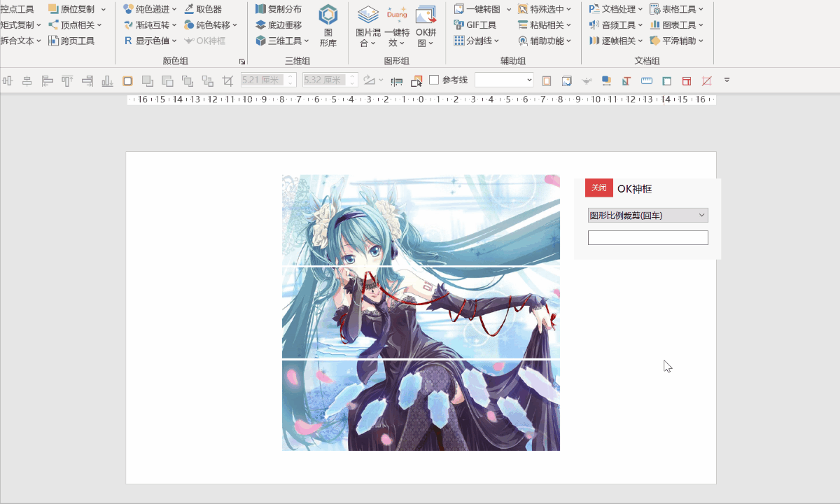This screenshot has height=504, width=840.
Task: Open the 图形比例裁剪(回车) combo box
Action: (x=648, y=215)
